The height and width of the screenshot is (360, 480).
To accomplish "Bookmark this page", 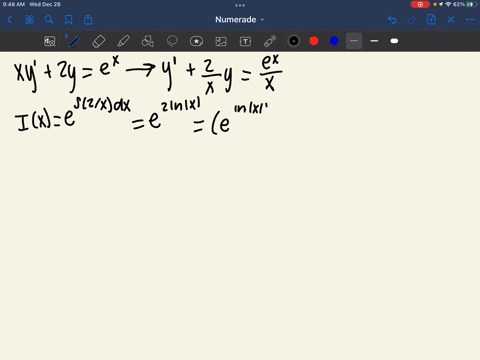I will 68,20.
